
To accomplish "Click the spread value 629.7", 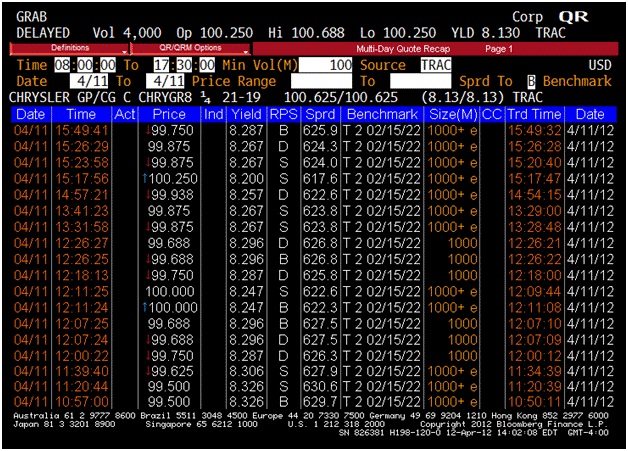I will click(x=320, y=402).
